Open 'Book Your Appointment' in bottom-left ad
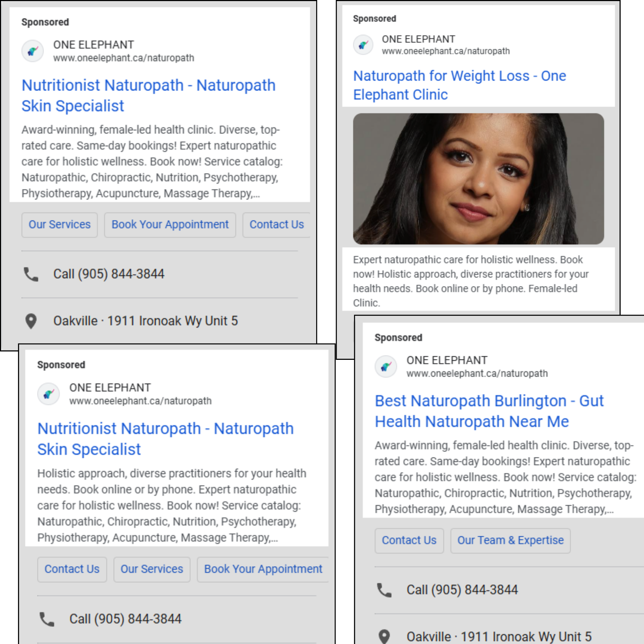Screen dimensions: 644x644 pos(263,569)
